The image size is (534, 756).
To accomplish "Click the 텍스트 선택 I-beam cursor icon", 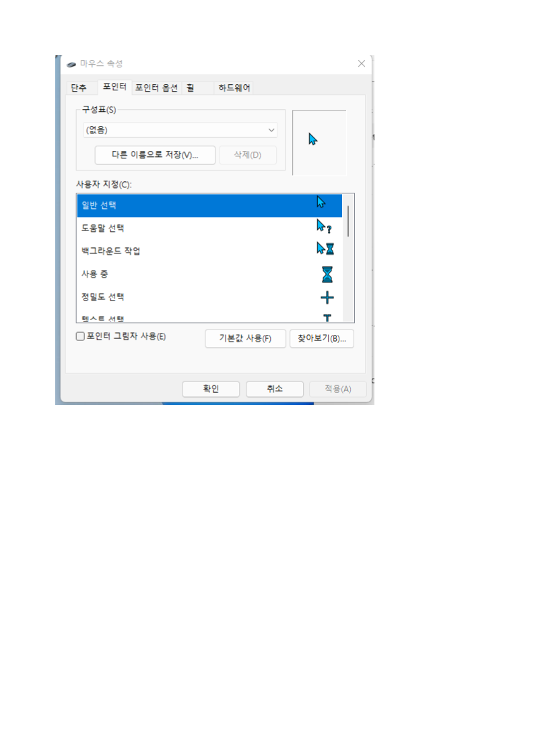I will 327,318.
